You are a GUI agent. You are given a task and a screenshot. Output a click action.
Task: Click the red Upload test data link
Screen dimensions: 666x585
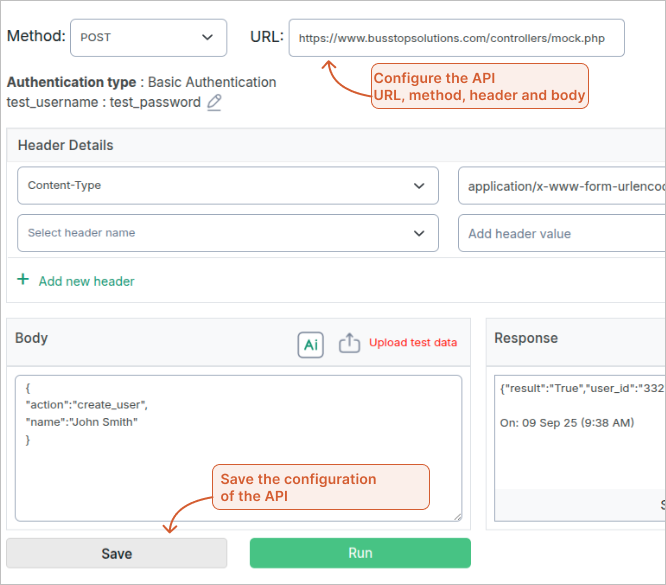tap(413, 342)
